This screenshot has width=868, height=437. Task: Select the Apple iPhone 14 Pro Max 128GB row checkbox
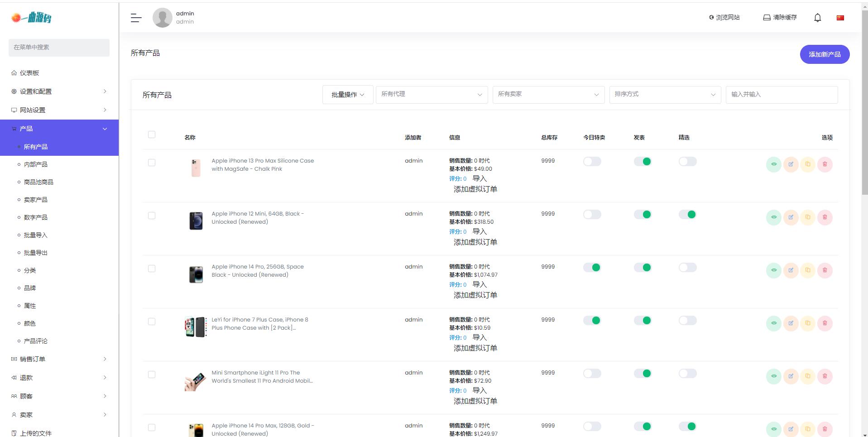point(152,427)
